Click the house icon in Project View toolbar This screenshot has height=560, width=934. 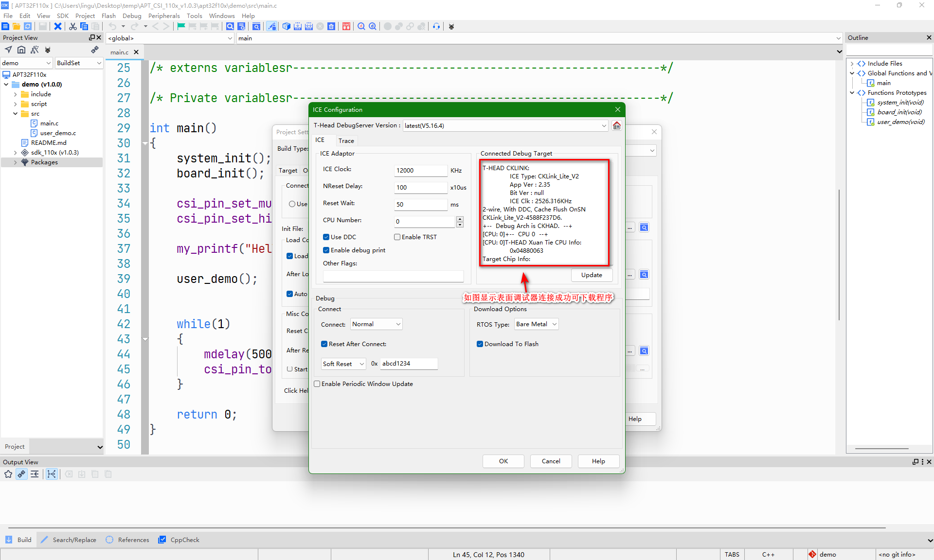pos(21,50)
